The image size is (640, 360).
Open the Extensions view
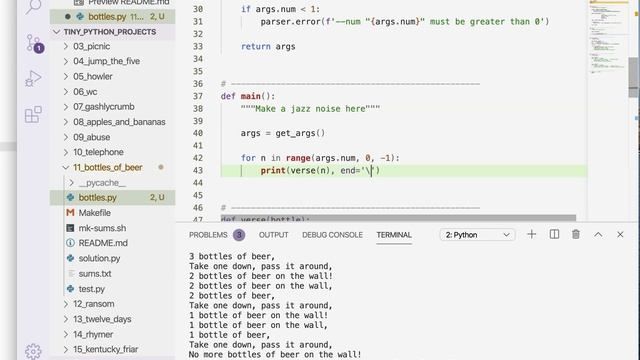coord(33,114)
